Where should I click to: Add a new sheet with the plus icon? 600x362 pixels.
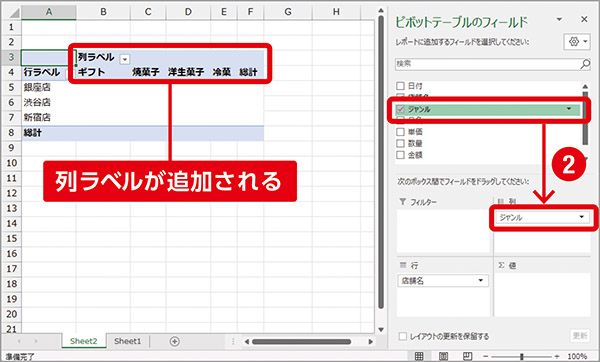[x=174, y=341]
